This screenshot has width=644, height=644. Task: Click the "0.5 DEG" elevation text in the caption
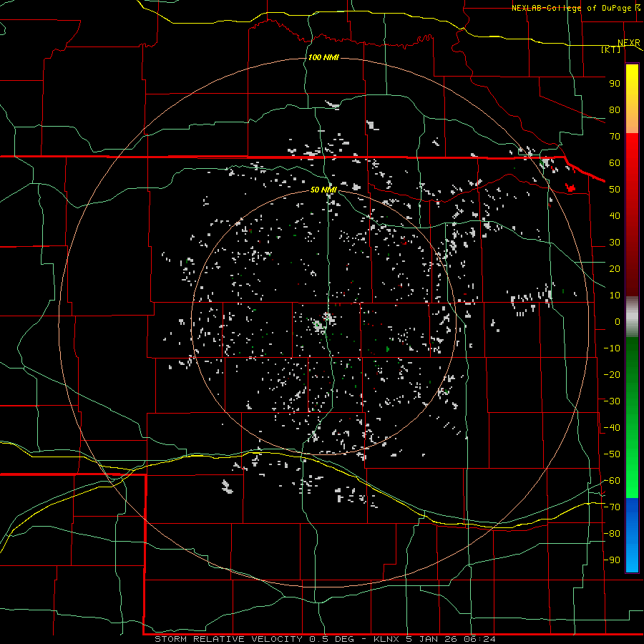pyautogui.click(x=331, y=639)
